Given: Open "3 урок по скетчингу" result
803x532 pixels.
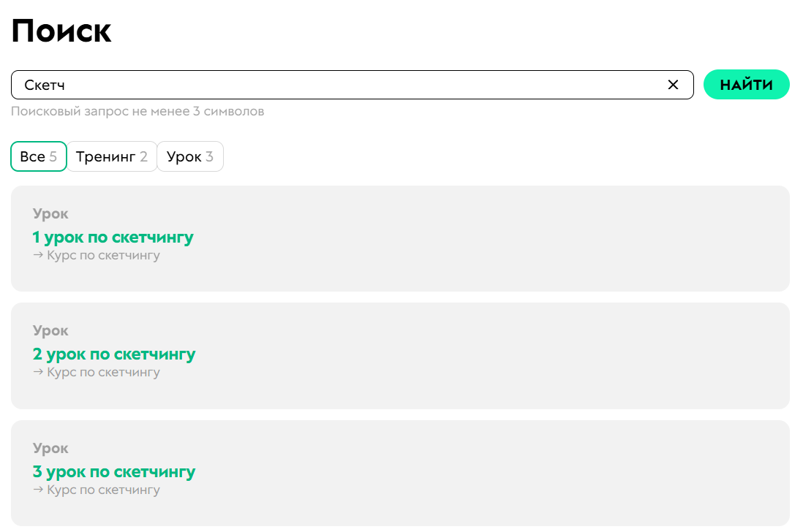Looking at the screenshot, I should click(x=114, y=471).
